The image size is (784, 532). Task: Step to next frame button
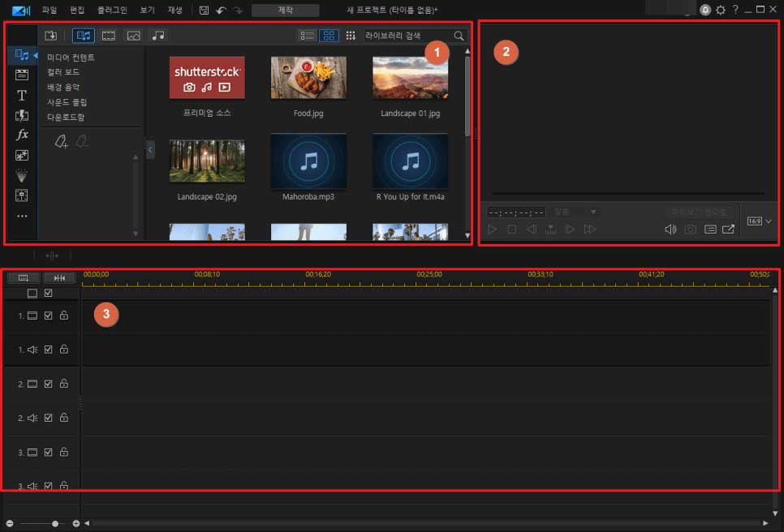[570, 230]
